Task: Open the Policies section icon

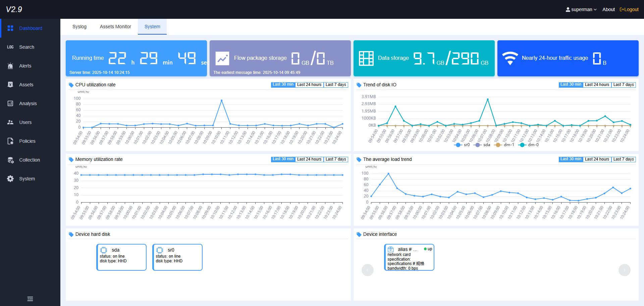Action: (10, 141)
